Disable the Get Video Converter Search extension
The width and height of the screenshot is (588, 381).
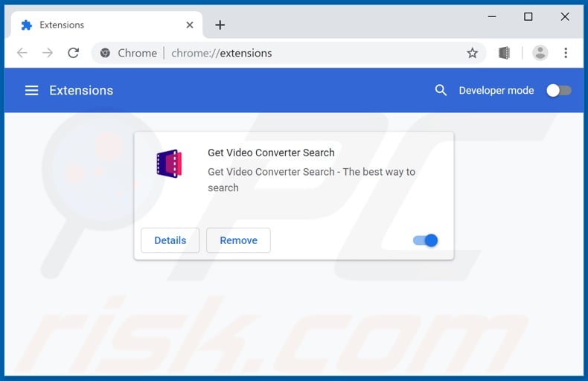tap(425, 240)
